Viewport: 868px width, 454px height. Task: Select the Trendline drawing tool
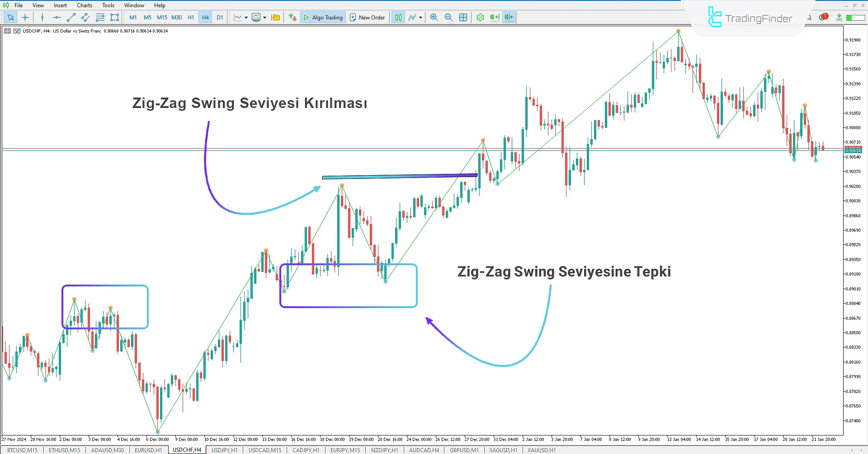71,17
